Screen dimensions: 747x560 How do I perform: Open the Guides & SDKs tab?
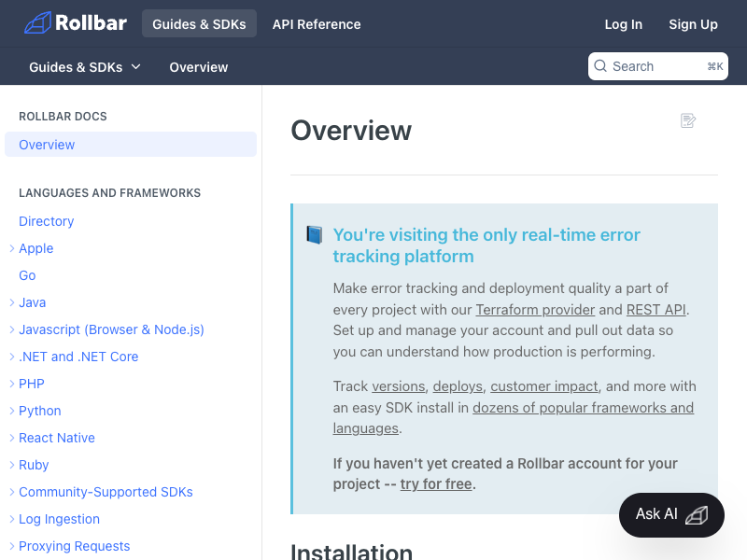pos(199,24)
